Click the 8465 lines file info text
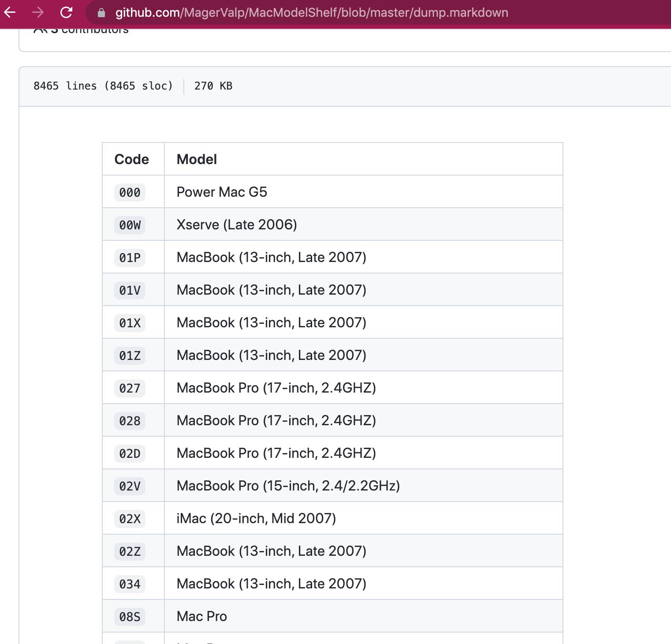Image resolution: width=671 pixels, height=644 pixels. [x=103, y=86]
